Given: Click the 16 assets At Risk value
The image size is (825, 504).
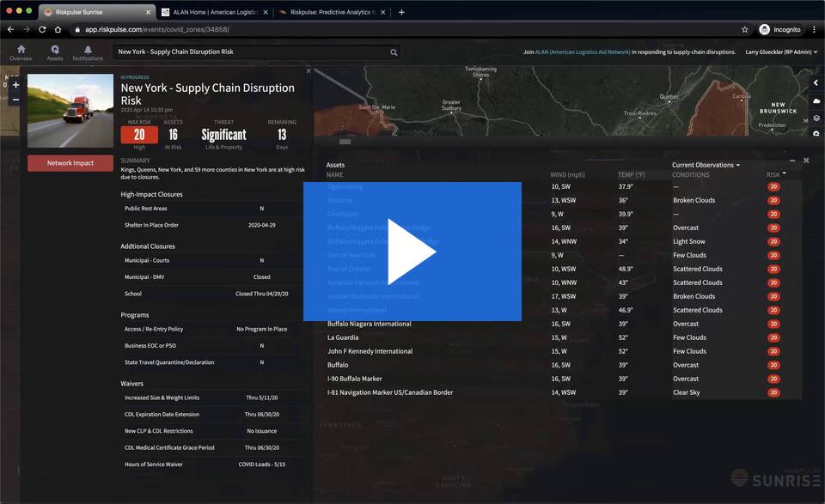Looking at the screenshot, I should pyautogui.click(x=173, y=135).
